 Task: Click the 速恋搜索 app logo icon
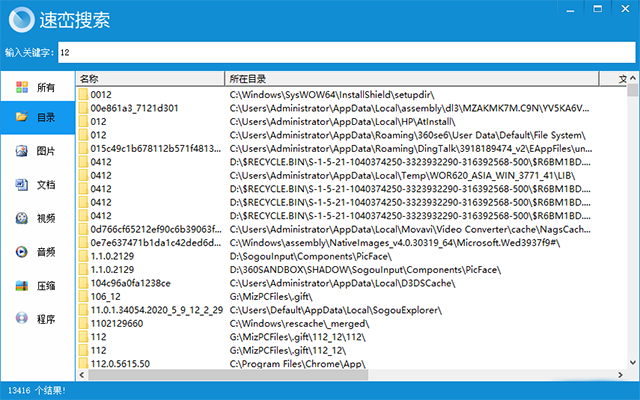(x=22, y=20)
